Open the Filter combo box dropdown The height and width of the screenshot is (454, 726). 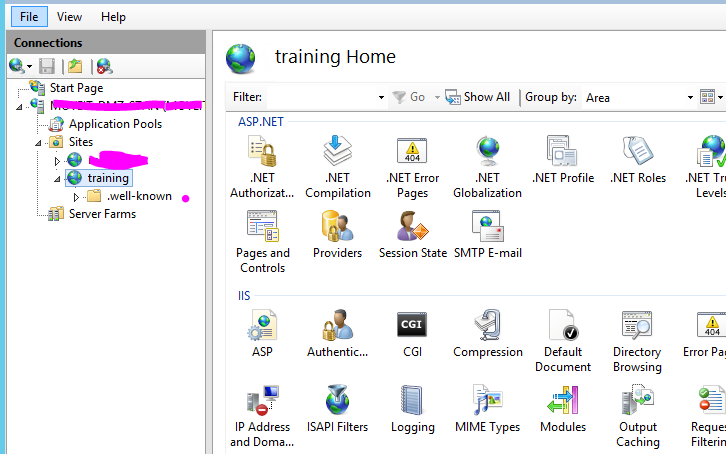(381, 97)
